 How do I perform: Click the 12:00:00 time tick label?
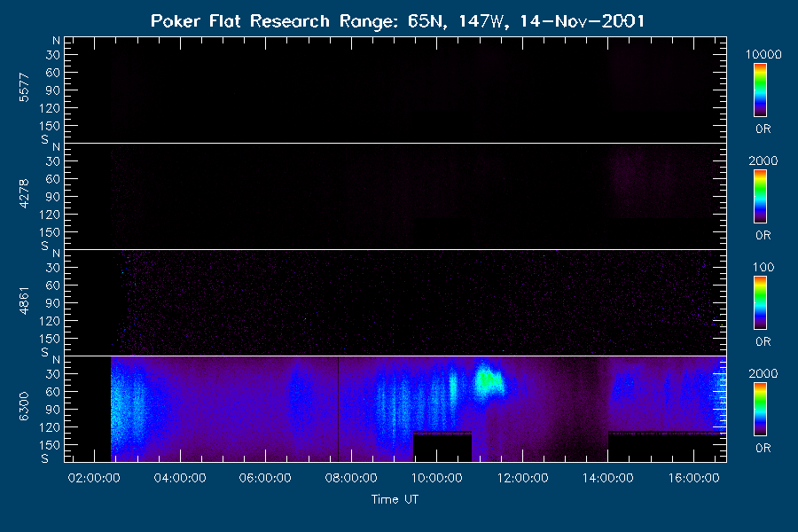pos(522,478)
